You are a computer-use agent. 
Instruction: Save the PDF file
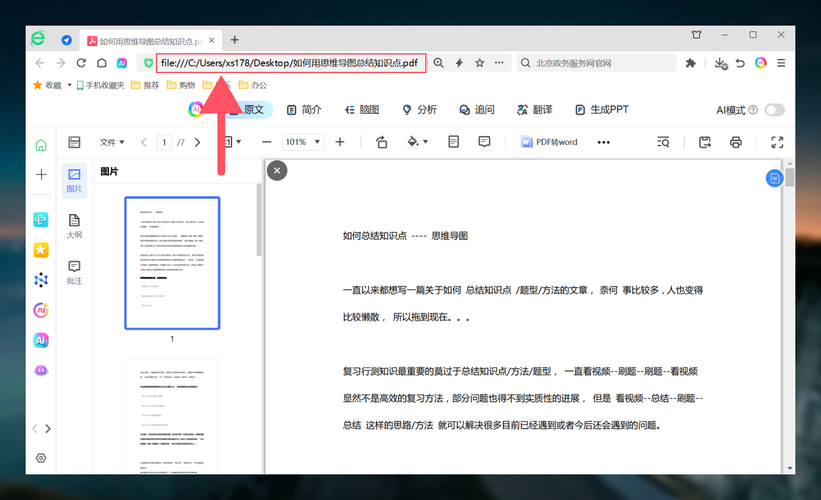click(705, 142)
